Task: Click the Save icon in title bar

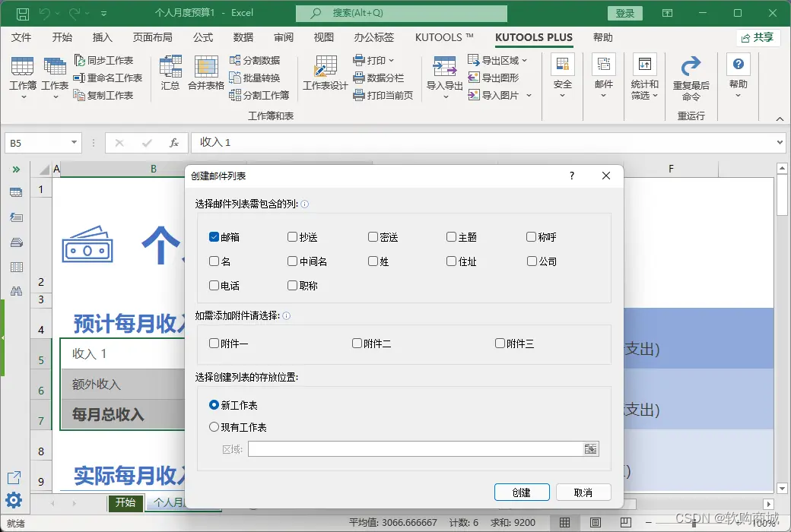Action: tap(23, 14)
